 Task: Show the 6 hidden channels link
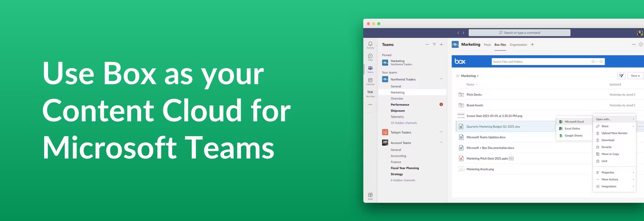403,180
